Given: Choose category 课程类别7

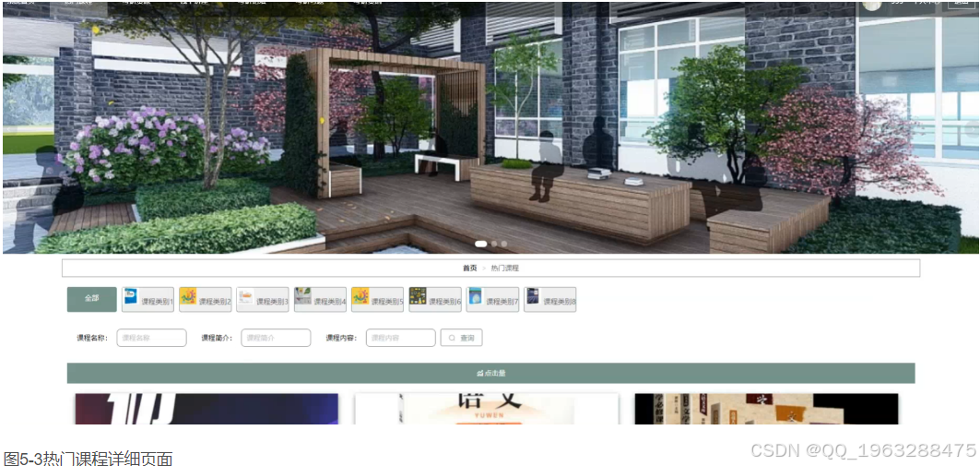Looking at the screenshot, I should point(492,299).
